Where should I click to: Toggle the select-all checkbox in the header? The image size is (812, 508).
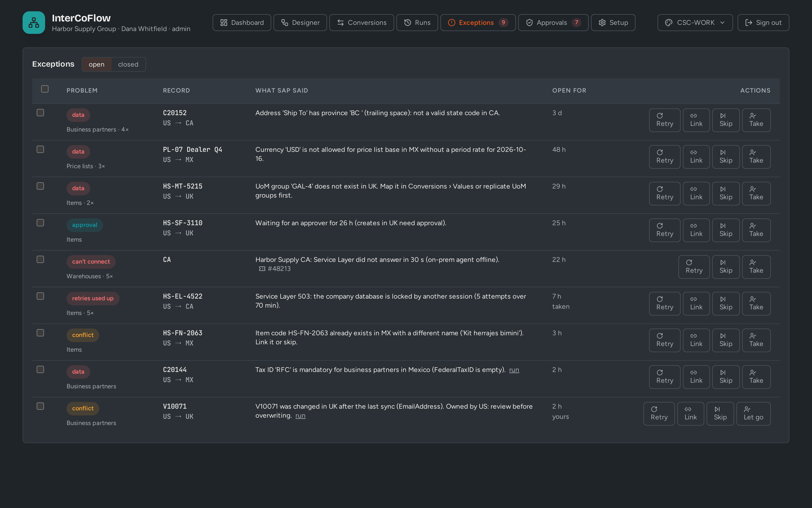coord(45,89)
